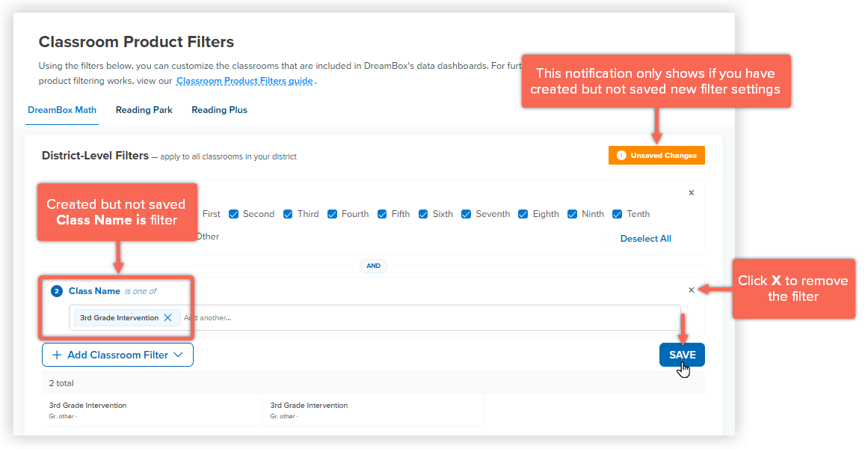
Task: Click the Class Name filter label
Action: tap(94, 291)
